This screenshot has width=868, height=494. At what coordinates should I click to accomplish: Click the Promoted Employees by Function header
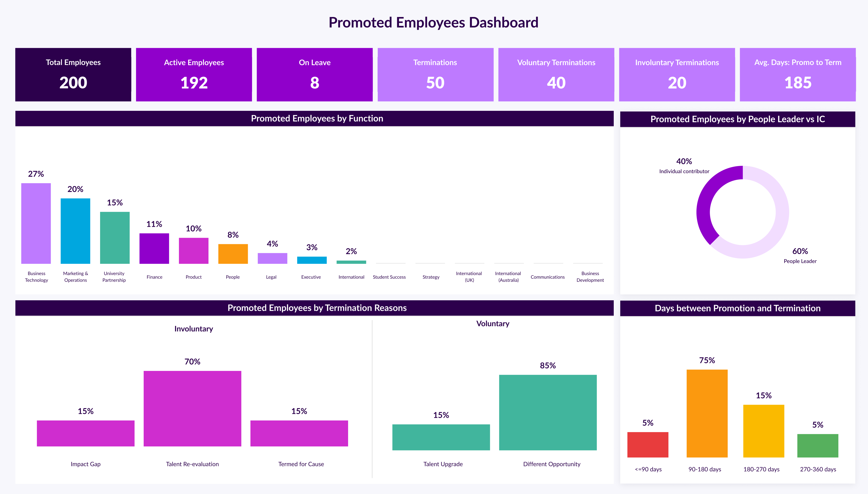coord(314,118)
